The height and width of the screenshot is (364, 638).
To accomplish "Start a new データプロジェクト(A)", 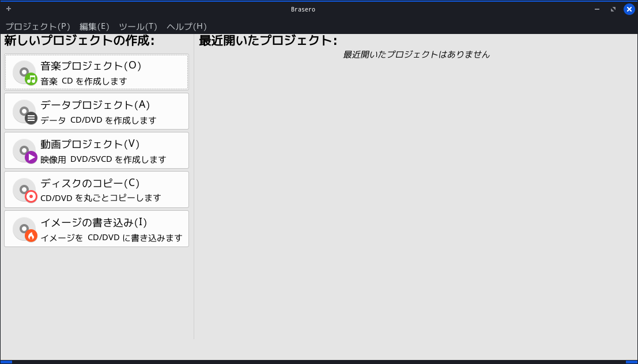I will pos(96,111).
